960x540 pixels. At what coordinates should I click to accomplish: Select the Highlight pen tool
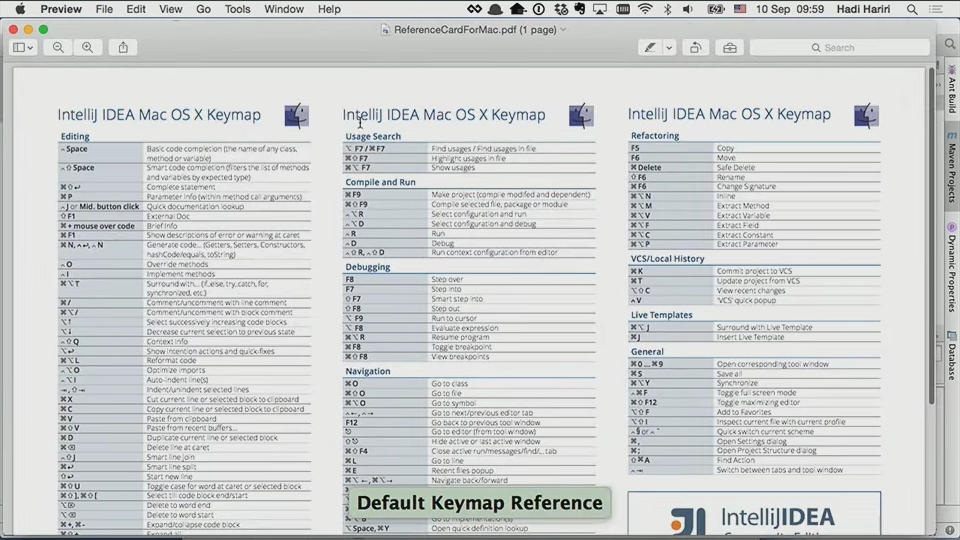(650, 47)
